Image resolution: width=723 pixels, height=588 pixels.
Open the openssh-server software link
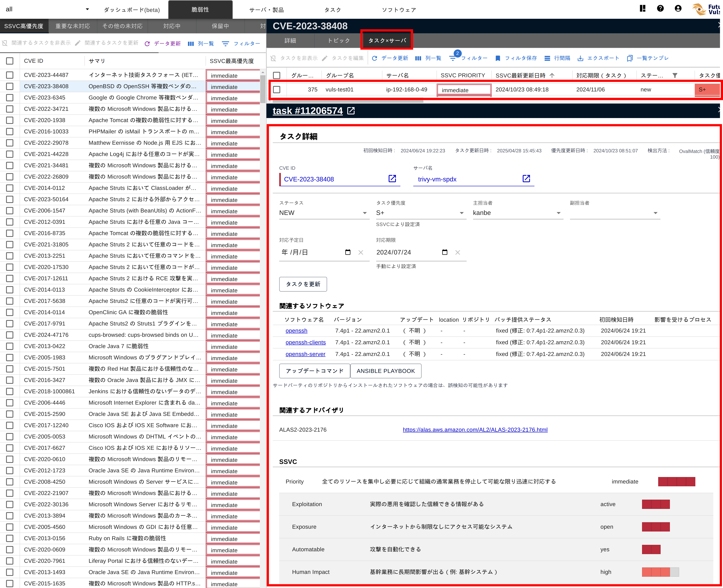pos(305,354)
